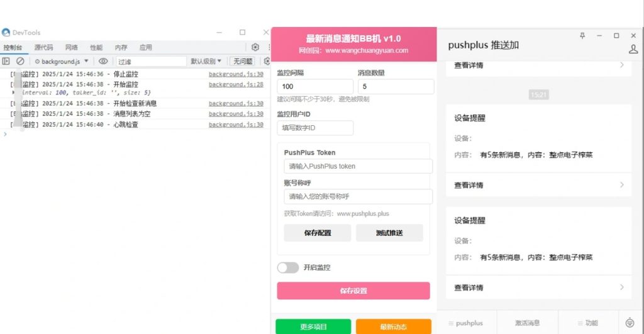Click the 15:21 timestamp label
The image size is (644, 334).
click(538, 95)
